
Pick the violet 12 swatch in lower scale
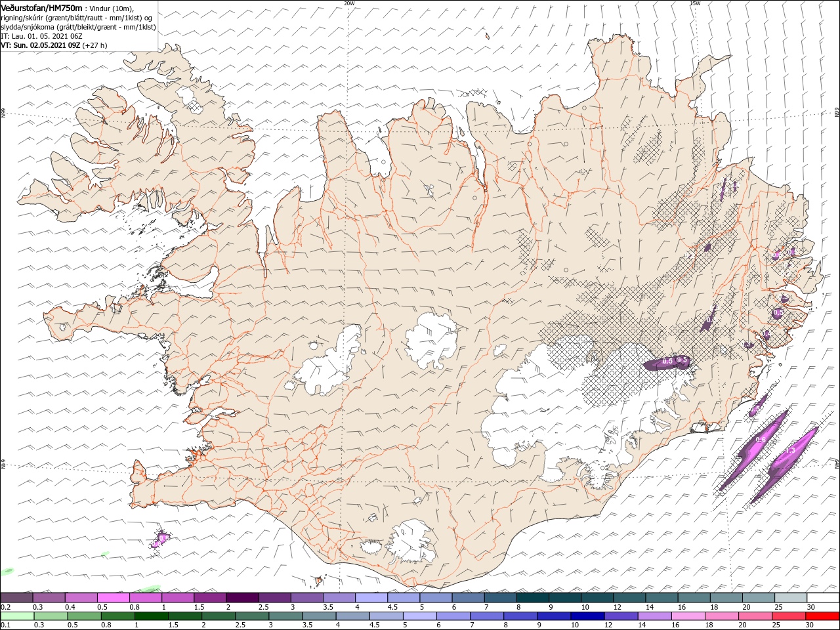click(621, 616)
